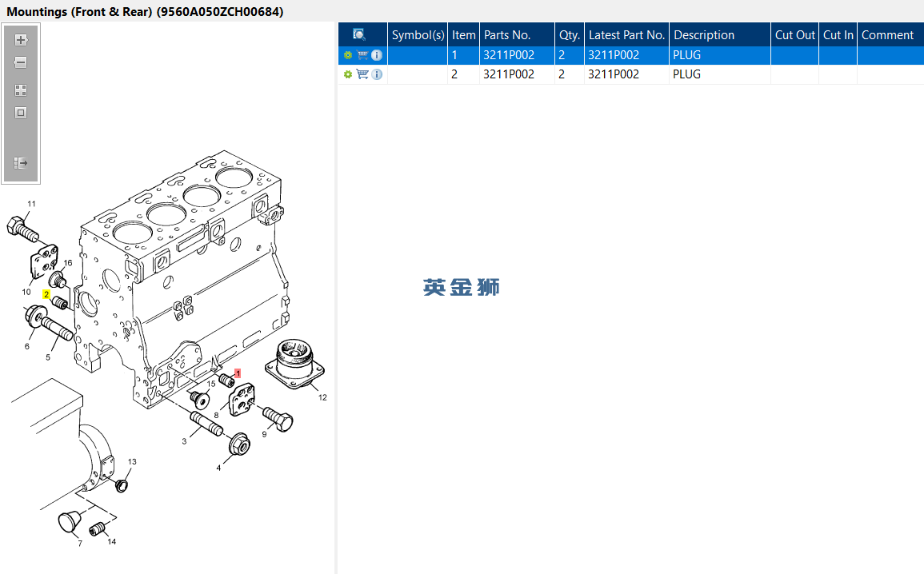
Task: Click yellow-highlighted callout 2 on diagram
Action: [46, 294]
